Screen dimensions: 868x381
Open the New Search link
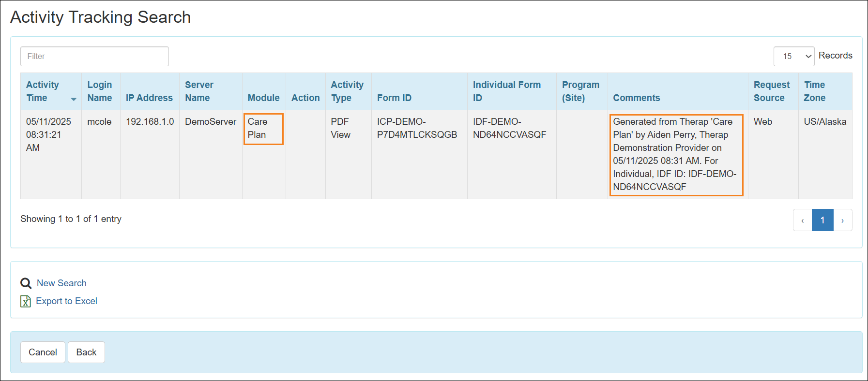[61, 283]
